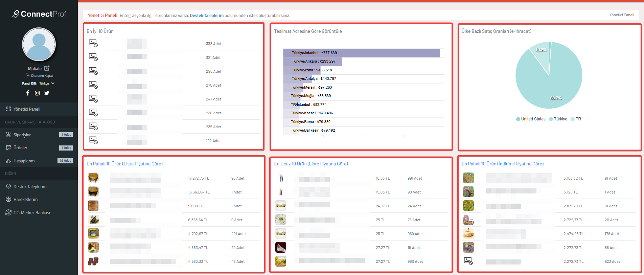644x275 pixels.
Task: Open the user avatar picture
Action: tap(39, 45)
